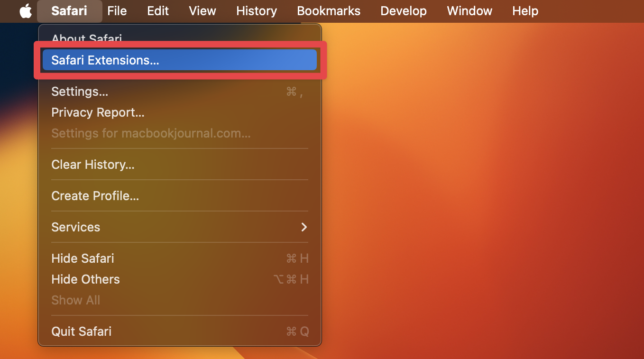
Task: Open the Develop menu
Action: [403, 11]
